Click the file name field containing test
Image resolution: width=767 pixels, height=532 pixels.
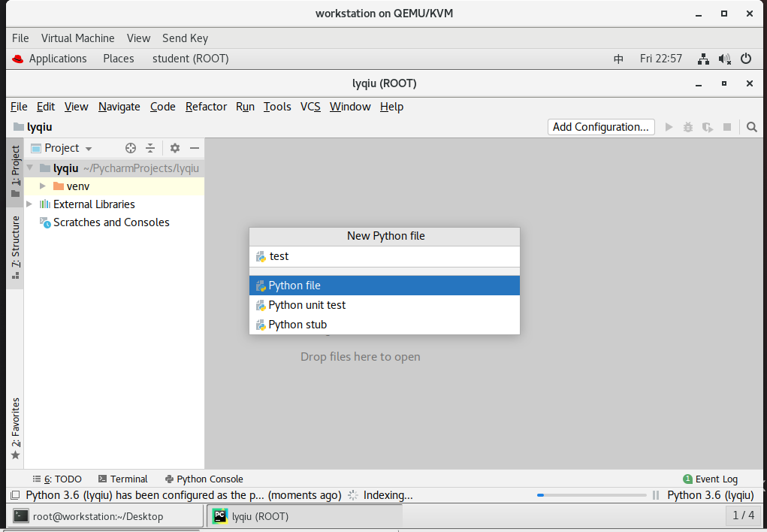point(385,256)
